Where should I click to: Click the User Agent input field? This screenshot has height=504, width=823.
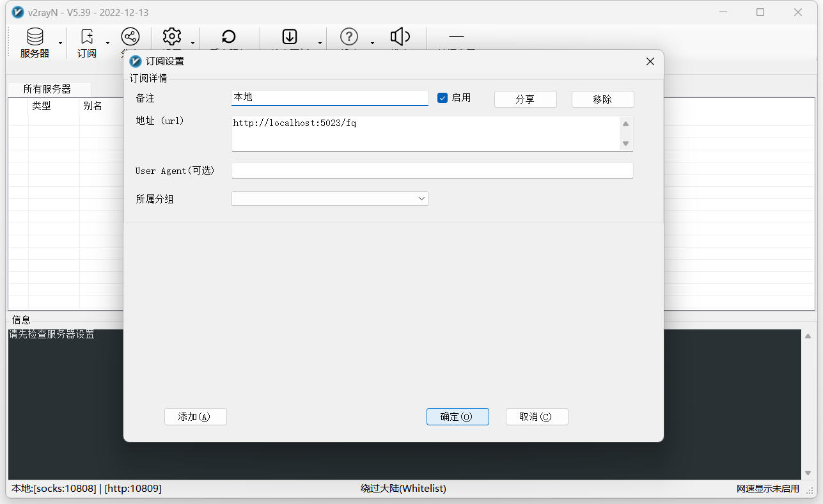tap(432, 170)
